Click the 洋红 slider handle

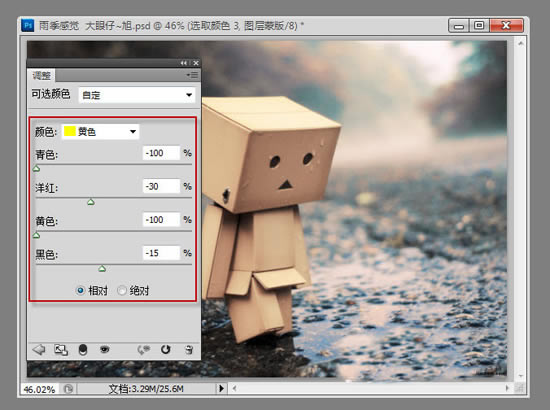(x=91, y=202)
